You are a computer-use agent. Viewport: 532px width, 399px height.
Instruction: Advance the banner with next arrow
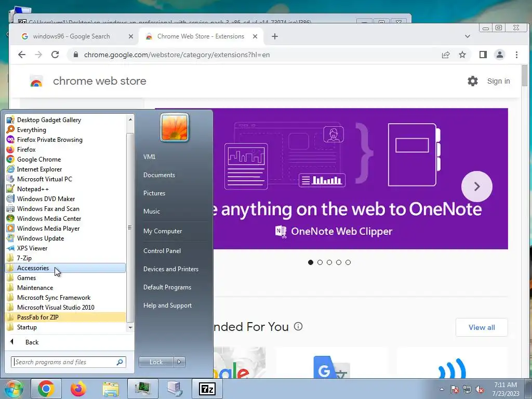click(477, 187)
